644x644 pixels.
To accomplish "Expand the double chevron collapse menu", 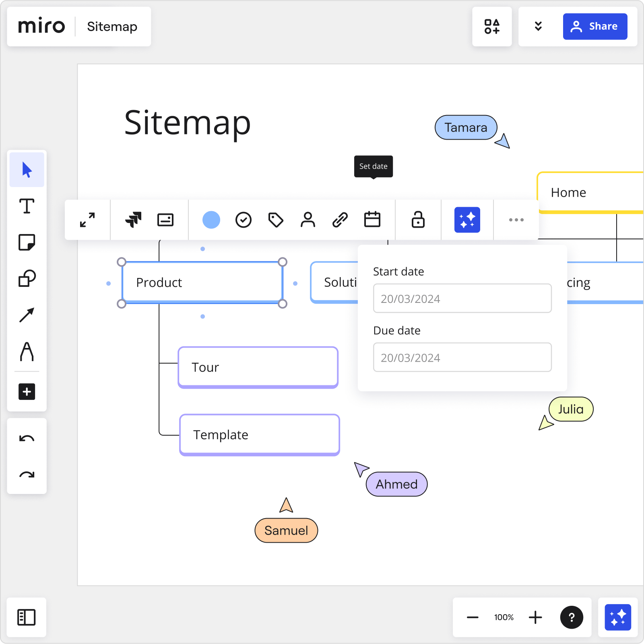I will click(538, 27).
